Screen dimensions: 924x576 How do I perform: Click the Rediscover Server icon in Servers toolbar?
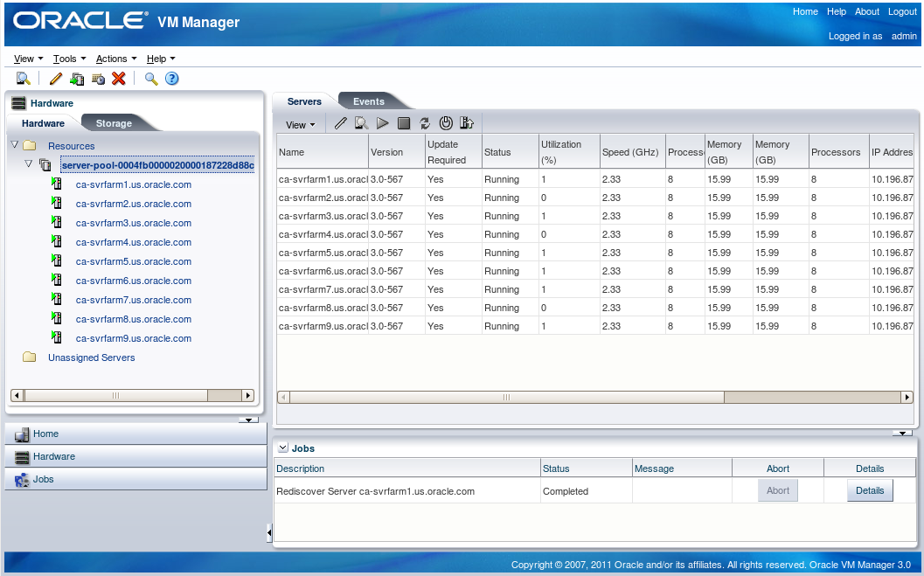point(361,123)
